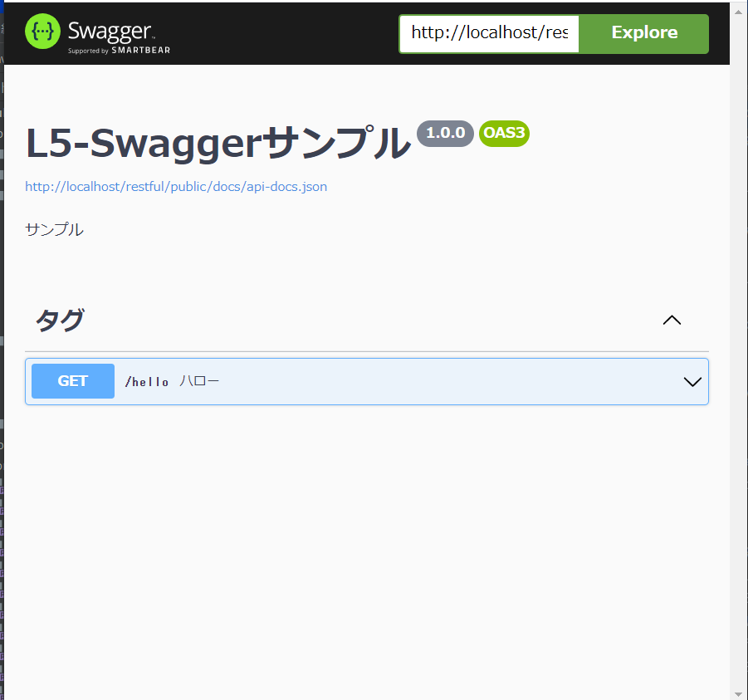Click the Explore button
The image size is (748, 700).
click(644, 33)
